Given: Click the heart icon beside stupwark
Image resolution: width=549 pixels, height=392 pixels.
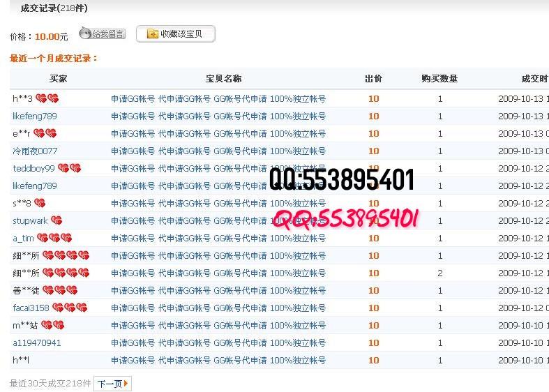Looking at the screenshot, I should [57, 220].
